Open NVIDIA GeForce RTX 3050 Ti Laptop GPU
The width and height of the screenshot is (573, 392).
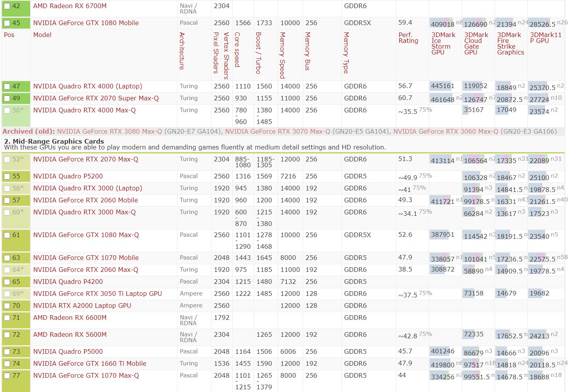click(97, 294)
